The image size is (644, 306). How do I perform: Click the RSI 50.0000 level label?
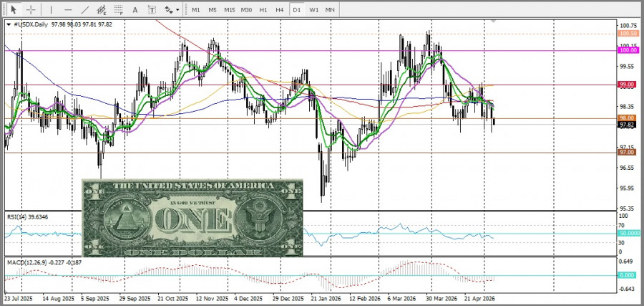[629, 233]
